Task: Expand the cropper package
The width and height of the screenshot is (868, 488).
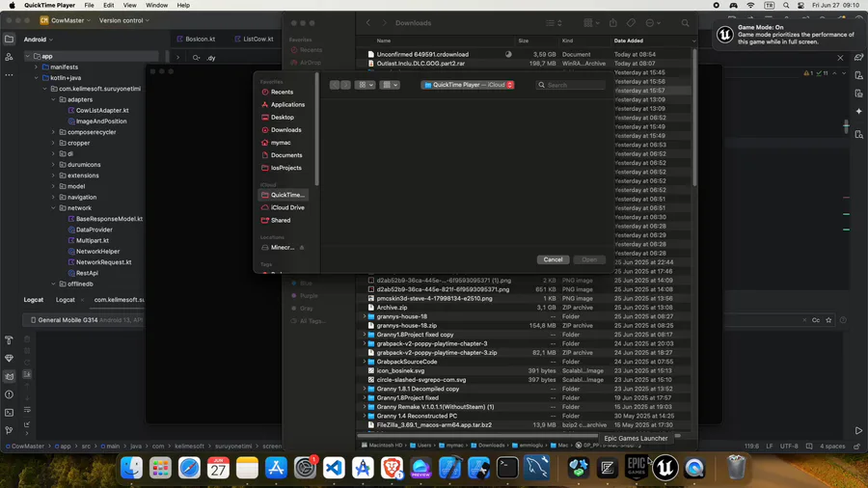Action: click(54, 143)
